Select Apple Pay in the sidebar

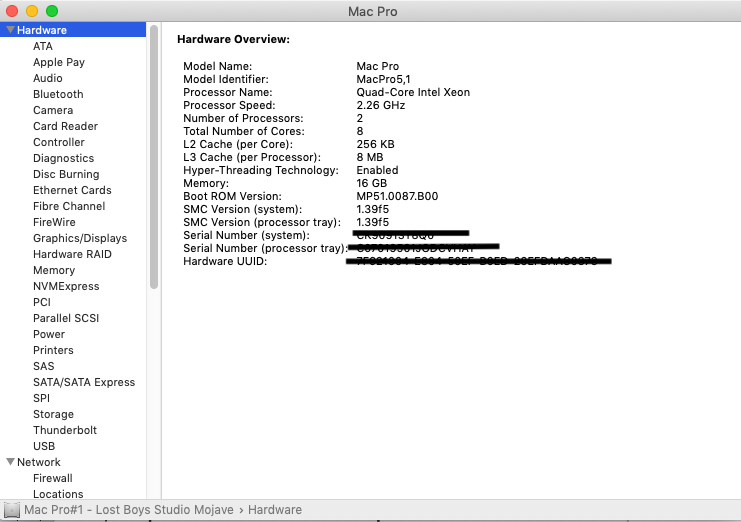pos(59,62)
